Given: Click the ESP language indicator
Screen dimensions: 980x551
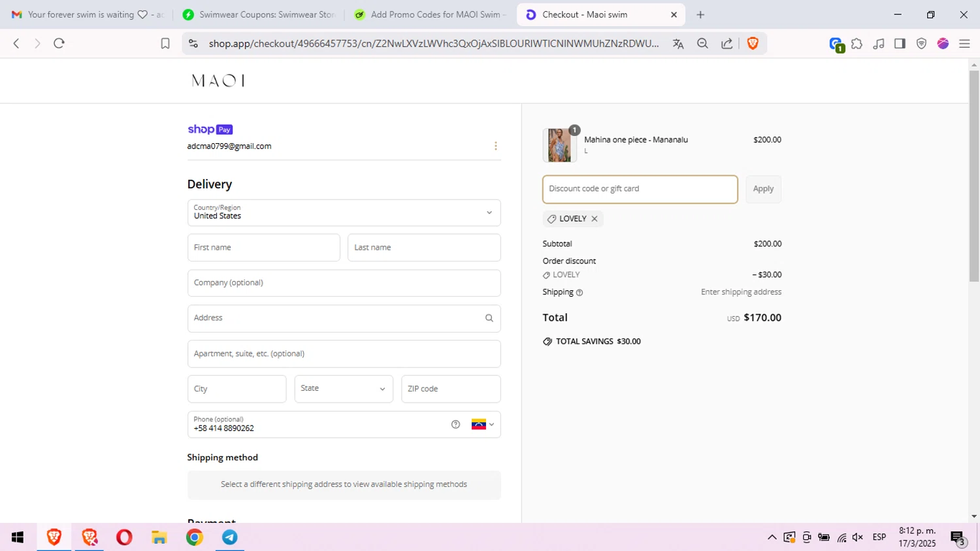Looking at the screenshot, I should pyautogui.click(x=879, y=537).
